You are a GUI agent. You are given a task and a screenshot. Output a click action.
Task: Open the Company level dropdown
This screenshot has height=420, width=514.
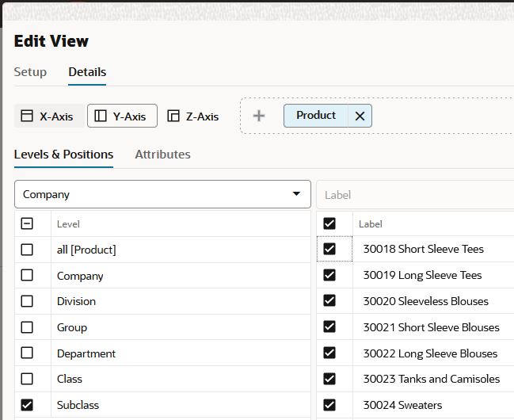point(162,194)
